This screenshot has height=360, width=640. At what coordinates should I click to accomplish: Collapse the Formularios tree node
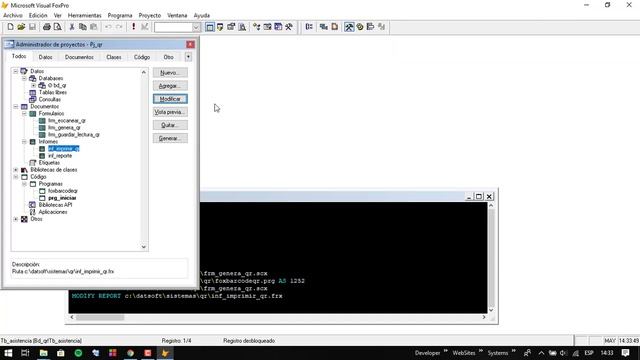pyautogui.click(x=24, y=113)
